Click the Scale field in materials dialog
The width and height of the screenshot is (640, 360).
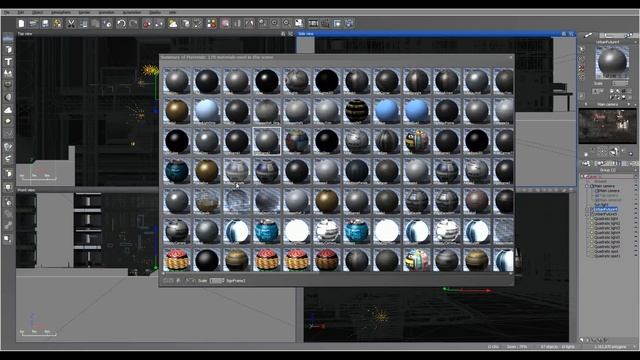pos(217,281)
